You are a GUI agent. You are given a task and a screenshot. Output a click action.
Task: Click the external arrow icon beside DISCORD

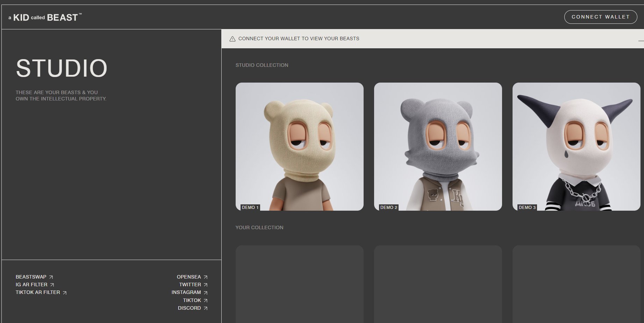pos(206,308)
